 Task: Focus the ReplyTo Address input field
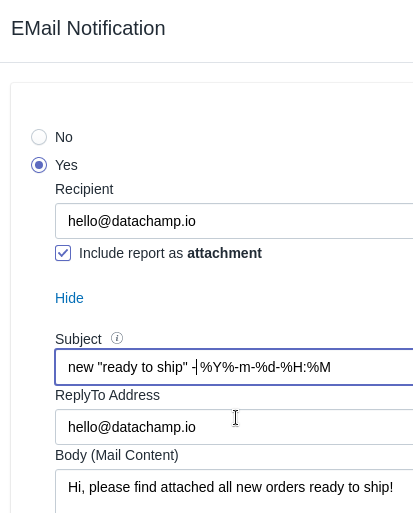(234, 427)
